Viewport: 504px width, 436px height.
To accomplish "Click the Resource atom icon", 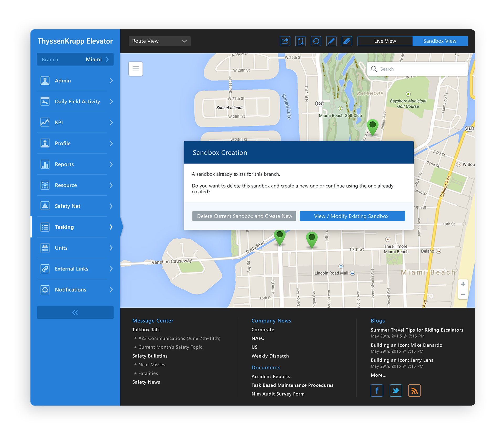I will 45,185.
